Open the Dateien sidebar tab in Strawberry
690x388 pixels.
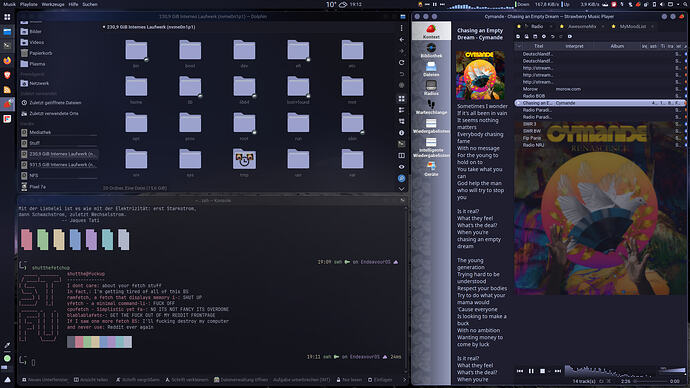(x=431, y=69)
